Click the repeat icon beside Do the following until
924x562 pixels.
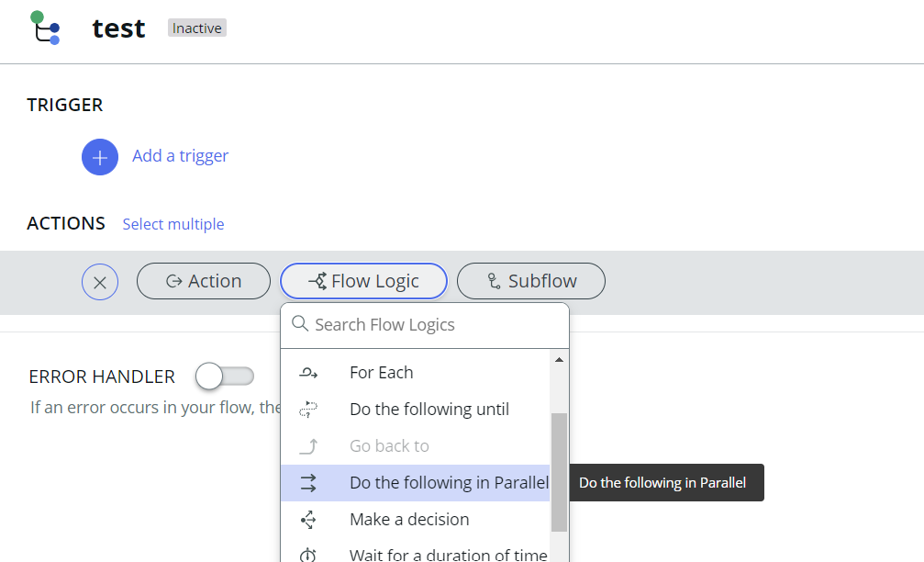(x=309, y=410)
